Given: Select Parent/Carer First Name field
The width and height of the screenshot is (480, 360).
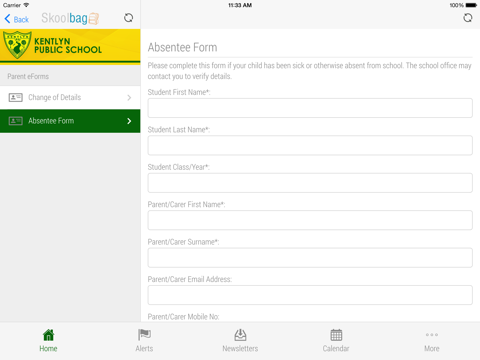Looking at the screenshot, I should [310, 220].
